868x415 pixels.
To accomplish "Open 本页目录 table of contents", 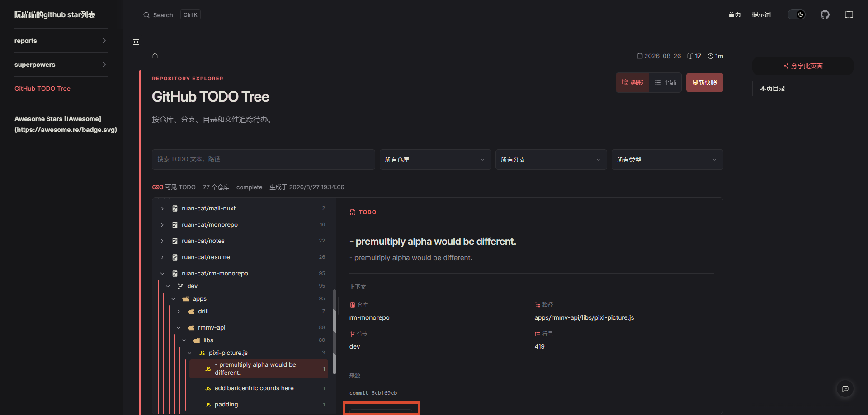I will point(773,89).
